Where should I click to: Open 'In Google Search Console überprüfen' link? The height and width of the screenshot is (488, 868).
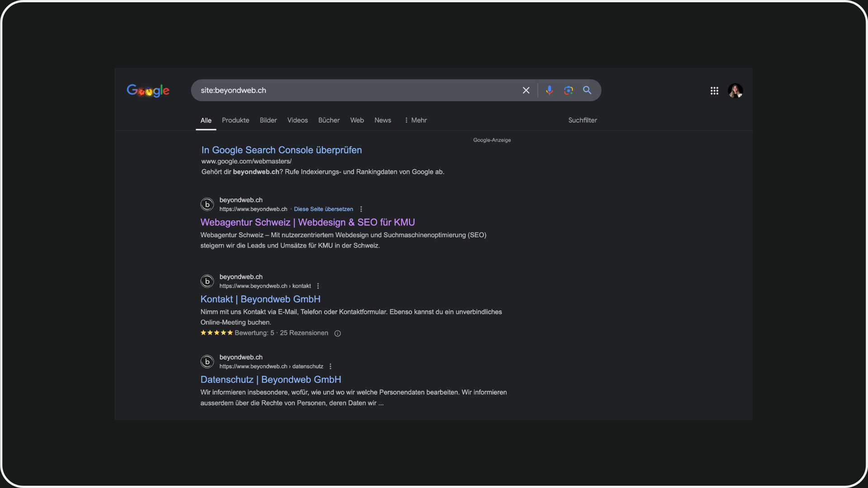click(x=281, y=150)
